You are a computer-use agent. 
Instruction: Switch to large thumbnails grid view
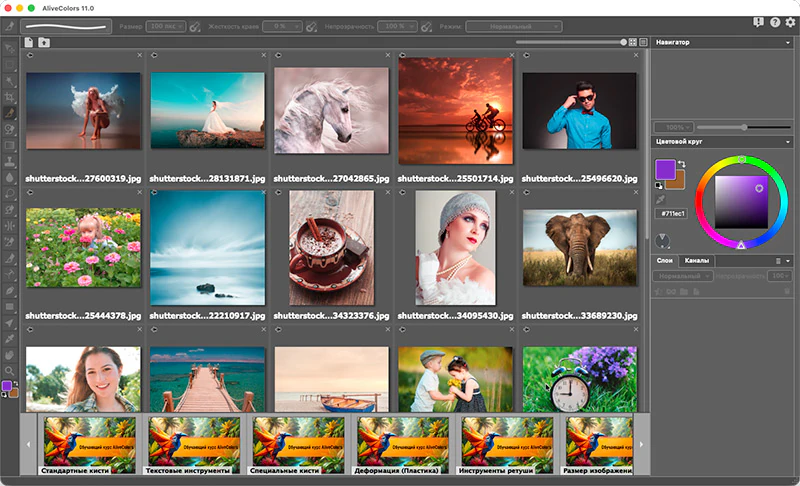tap(633, 42)
